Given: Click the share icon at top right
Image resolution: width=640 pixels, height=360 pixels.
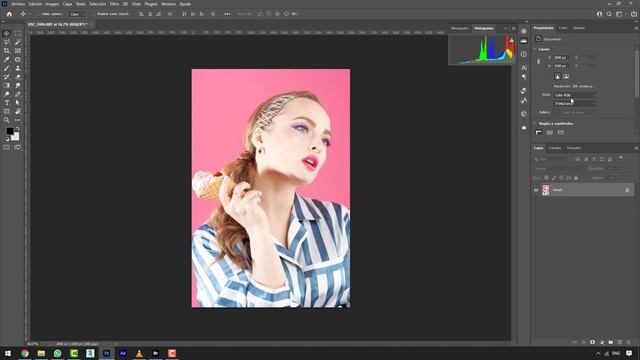Looking at the screenshot, I should click(x=633, y=14).
